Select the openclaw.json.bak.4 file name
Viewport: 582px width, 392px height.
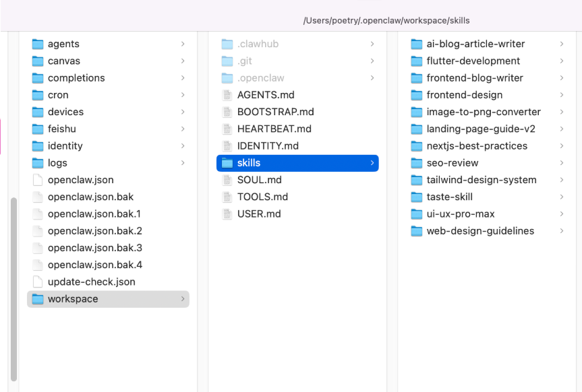[95, 265]
